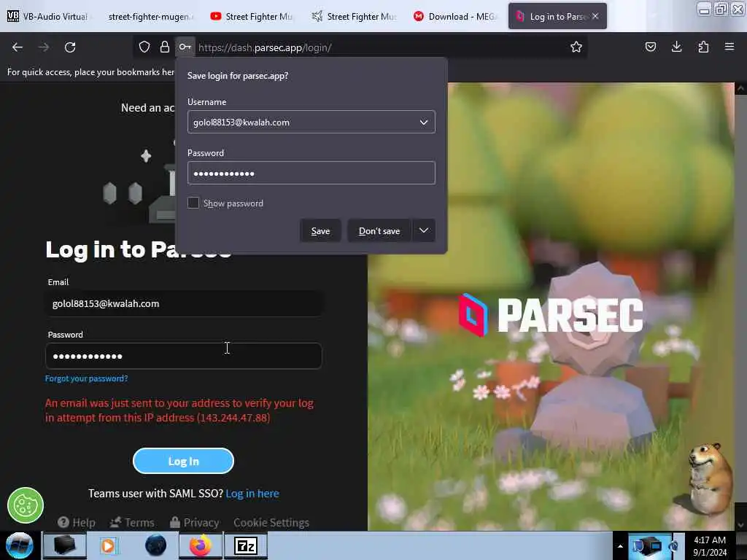This screenshot has width=747, height=560.
Task: Open the Help footer link
Action: (77, 522)
